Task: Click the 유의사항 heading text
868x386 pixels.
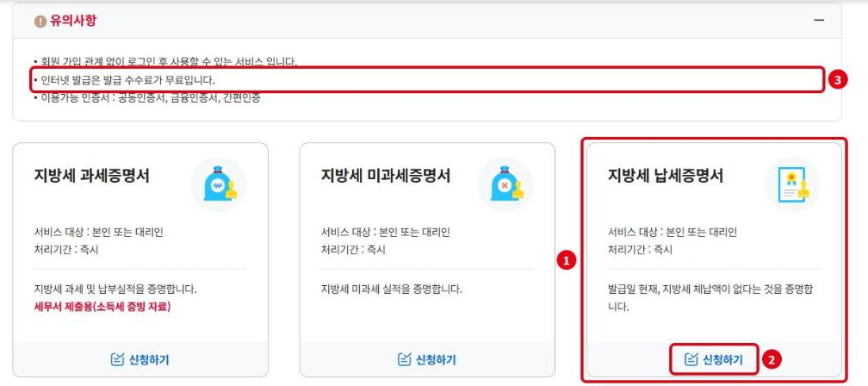Action: [x=73, y=21]
